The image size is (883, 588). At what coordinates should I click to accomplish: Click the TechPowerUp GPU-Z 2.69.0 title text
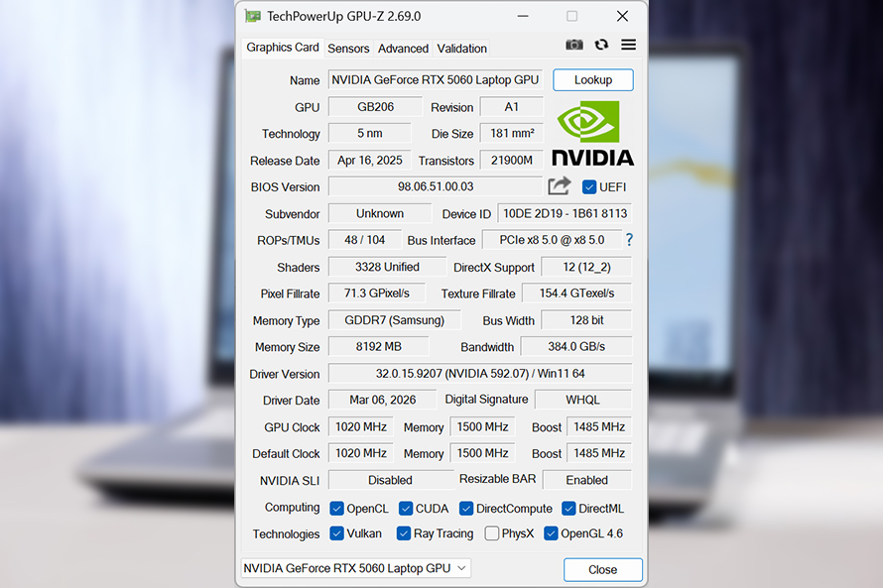tap(343, 16)
